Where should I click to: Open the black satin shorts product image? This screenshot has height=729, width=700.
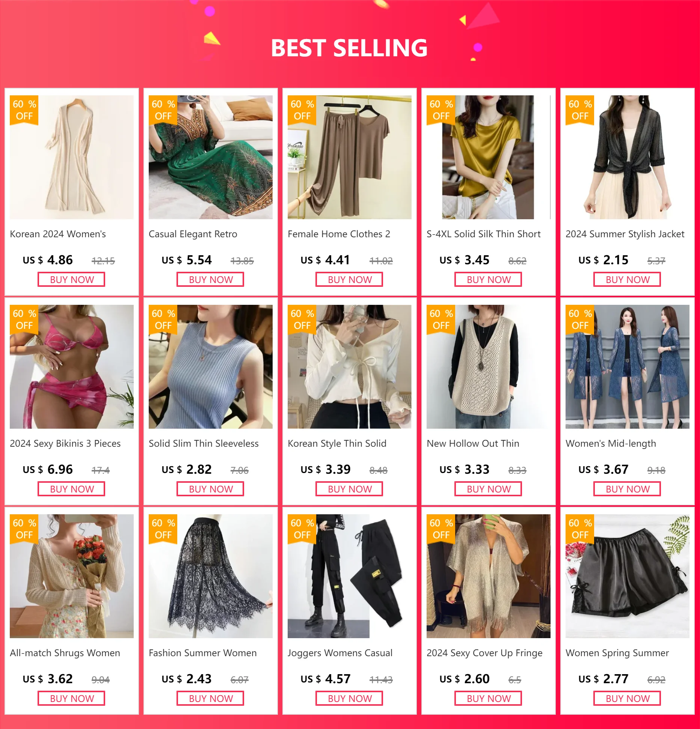tap(628, 576)
